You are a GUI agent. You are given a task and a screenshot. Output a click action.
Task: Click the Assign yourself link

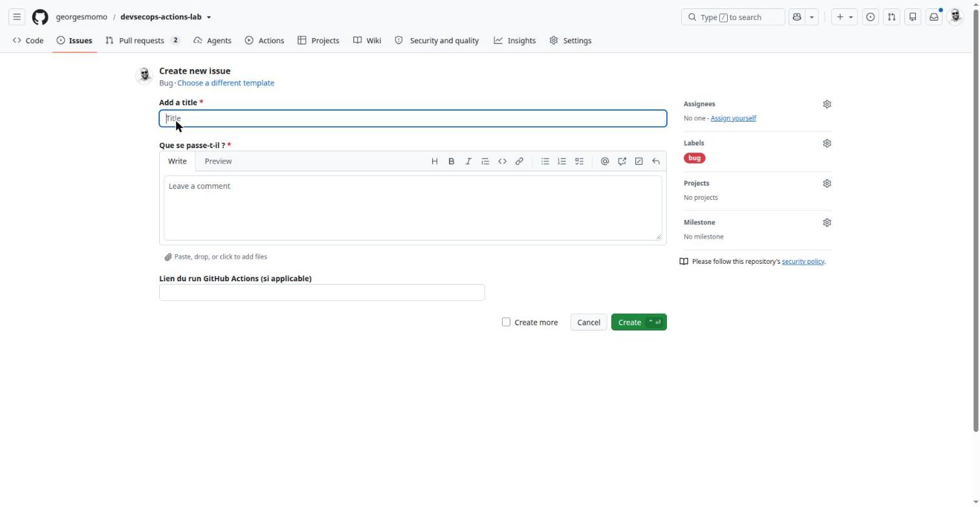(x=733, y=118)
